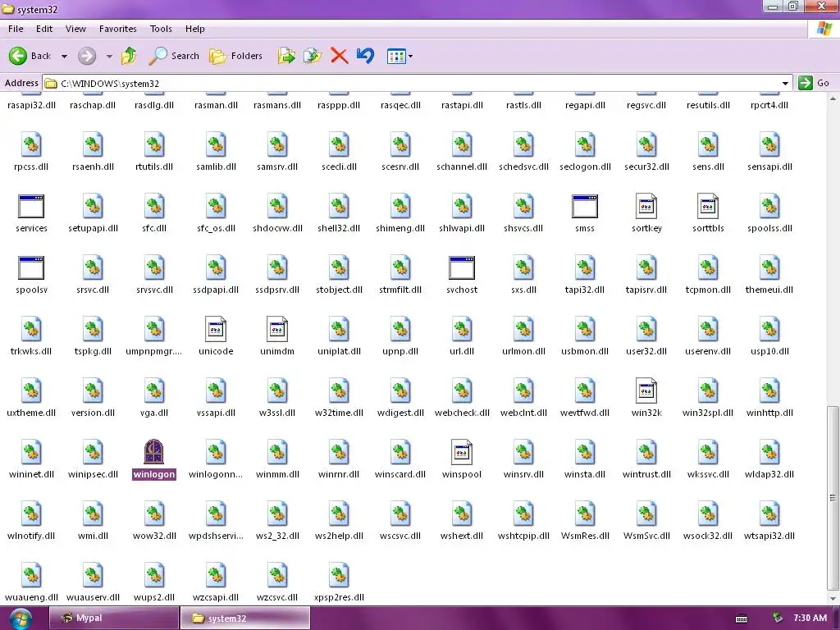Open the View menu
Viewport: 840px width, 630px height.
coord(75,29)
